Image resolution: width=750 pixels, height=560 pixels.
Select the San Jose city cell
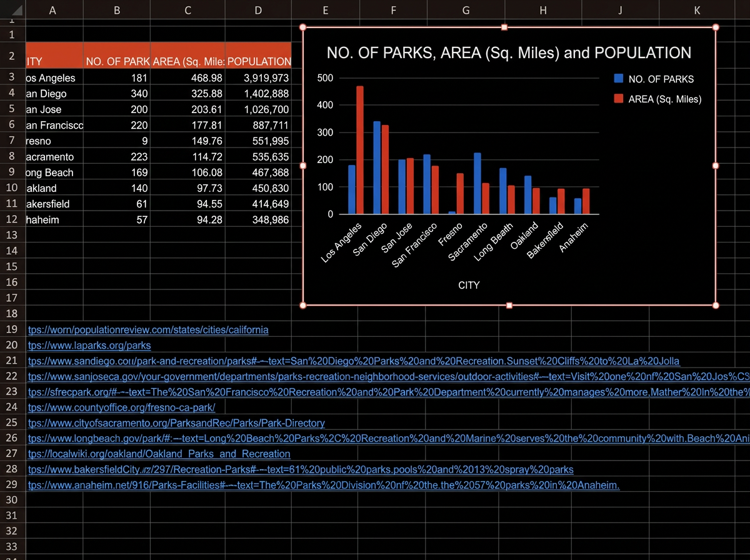[54, 109]
